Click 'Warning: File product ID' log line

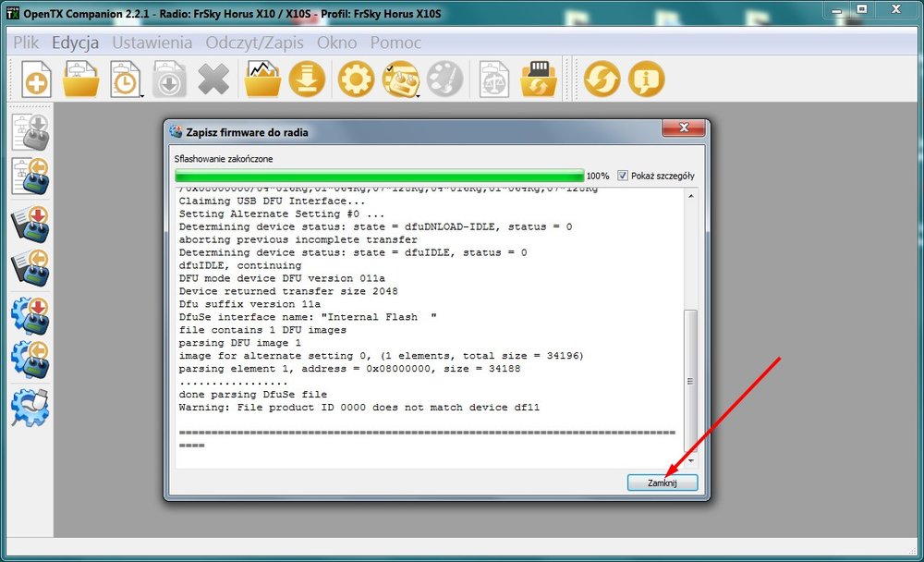(x=359, y=408)
